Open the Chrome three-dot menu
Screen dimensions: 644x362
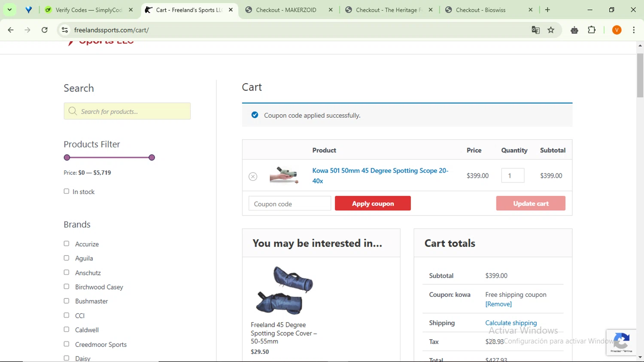tap(634, 30)
